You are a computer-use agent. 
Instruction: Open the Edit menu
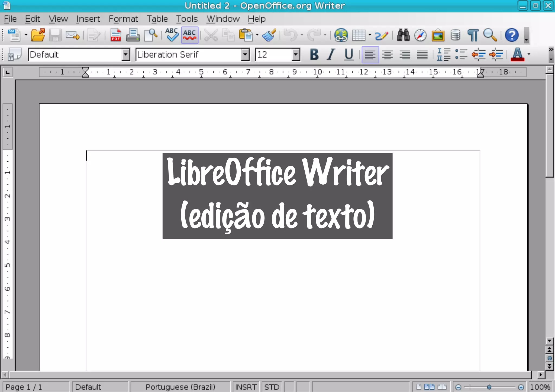(x=33, y=19)
